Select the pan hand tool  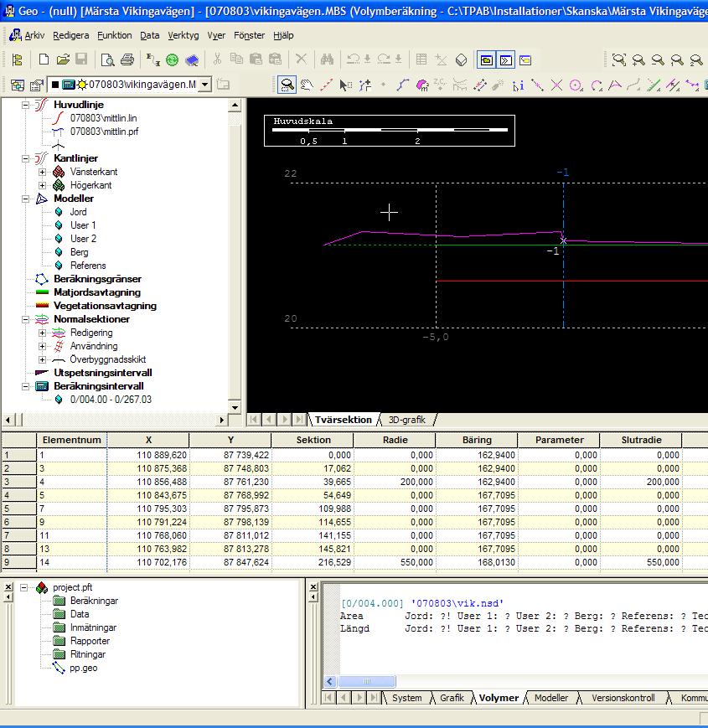(x=307, y=85)
